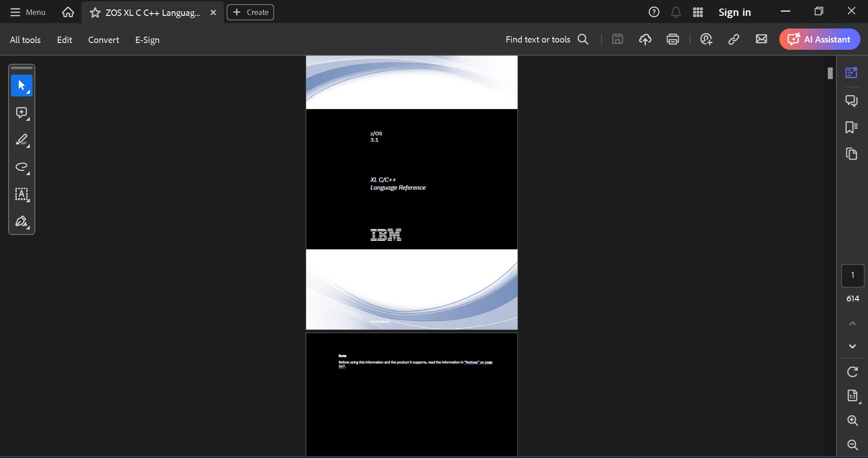Viewport: 868px width, 458px height.
Task: Expand the page display options
Action: coord(852,396)
